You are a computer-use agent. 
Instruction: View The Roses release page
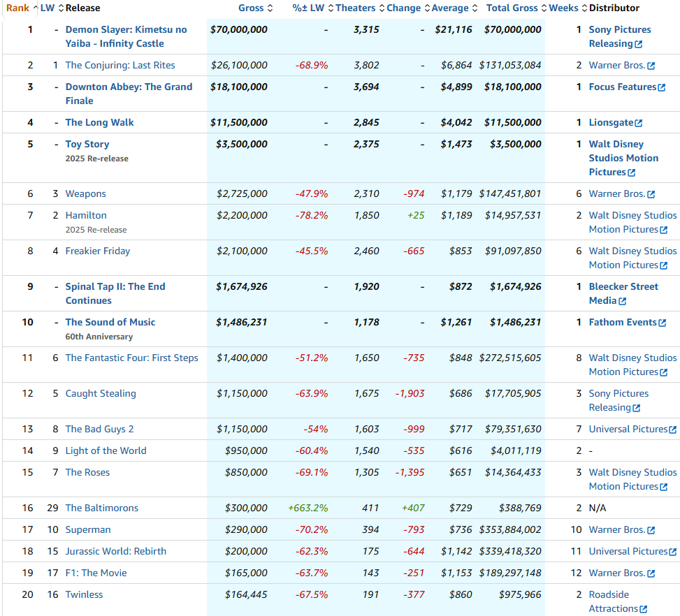87,472
